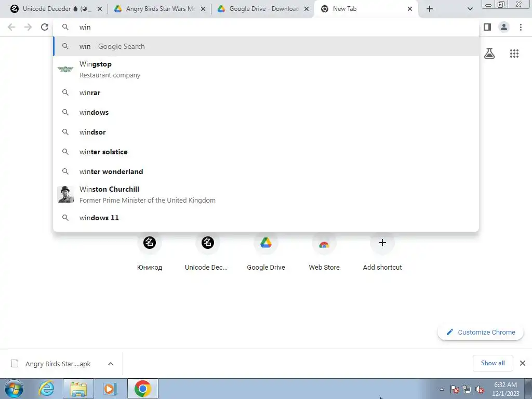Open Chrome Labs flask icon
The width and height of the screenshot is (532, 399).
pos(489,54)
